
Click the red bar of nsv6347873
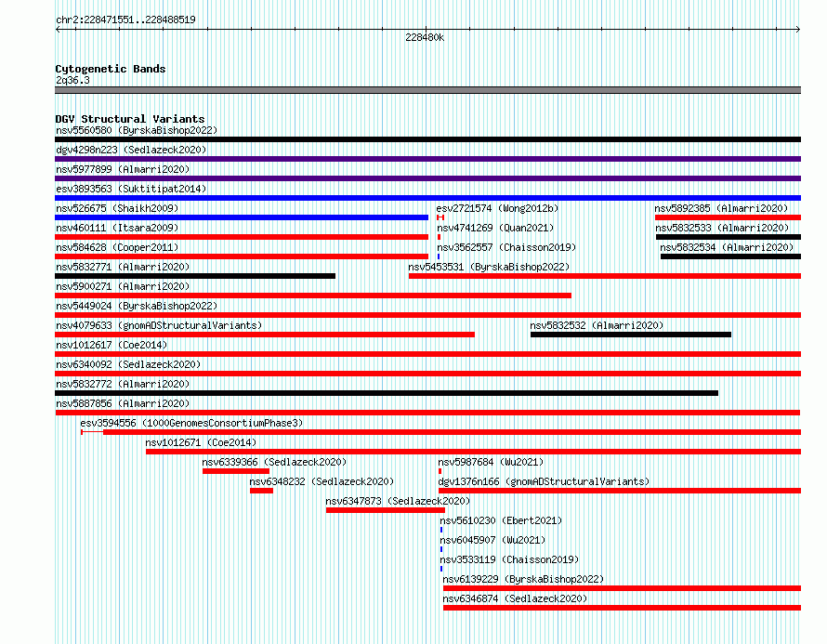tap(386, 510)
